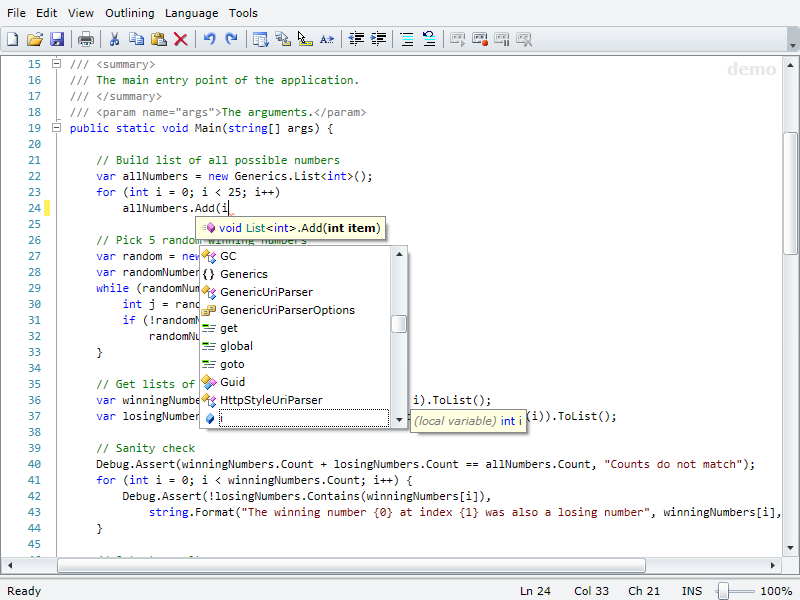Save the document with the floppy disk icon

tap(57, 39)
